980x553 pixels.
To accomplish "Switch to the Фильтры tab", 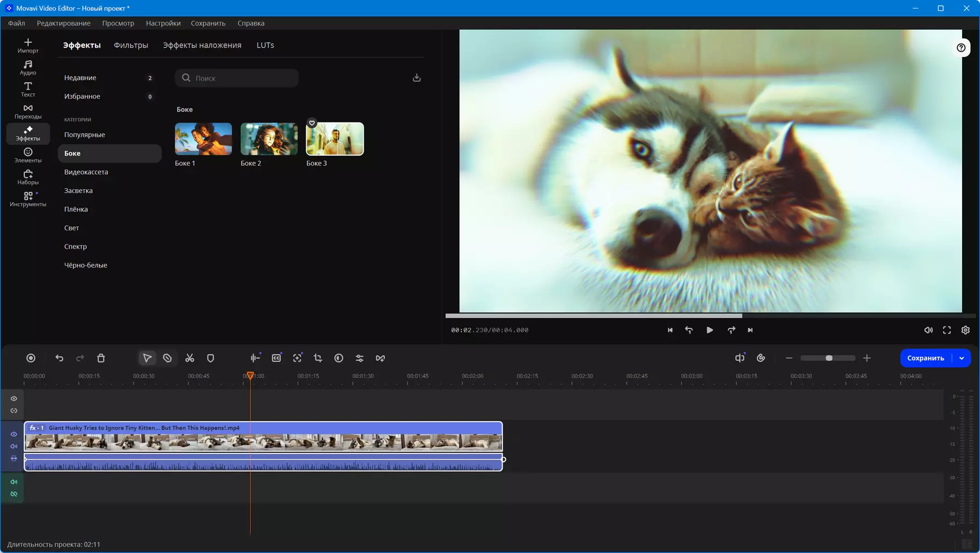I will tap(131, 45).
